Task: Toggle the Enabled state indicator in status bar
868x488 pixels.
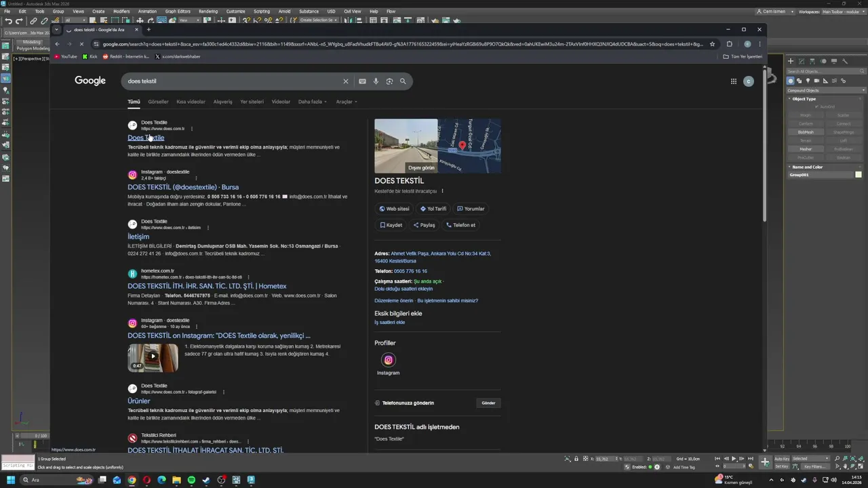Action: (x=649, y=467)
